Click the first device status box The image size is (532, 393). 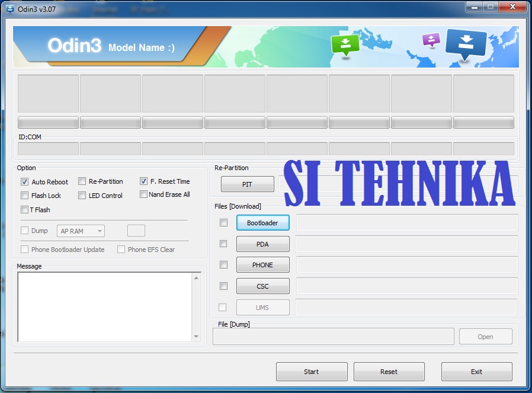48,94
